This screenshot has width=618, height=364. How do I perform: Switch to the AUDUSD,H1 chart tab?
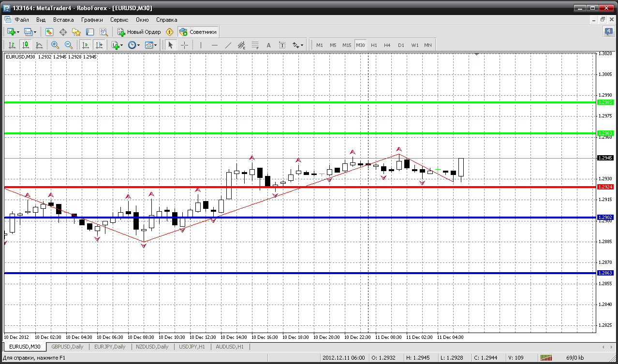(230, 347)
